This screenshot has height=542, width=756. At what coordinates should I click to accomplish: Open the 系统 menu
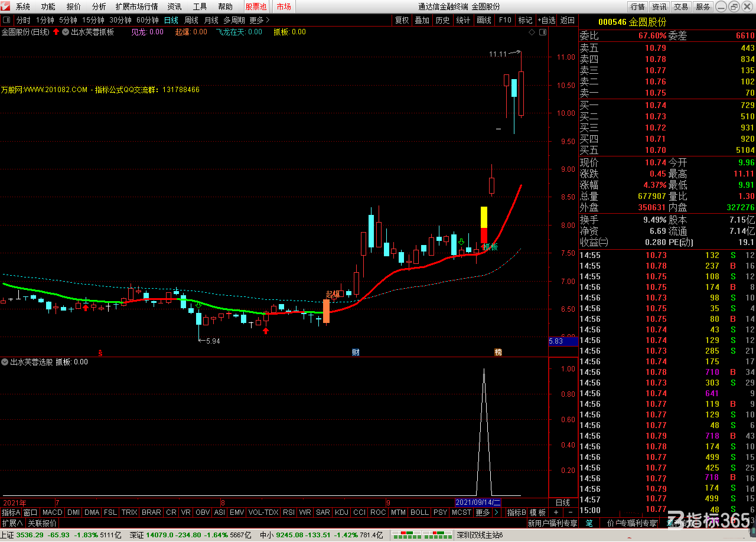pos(22,6)
